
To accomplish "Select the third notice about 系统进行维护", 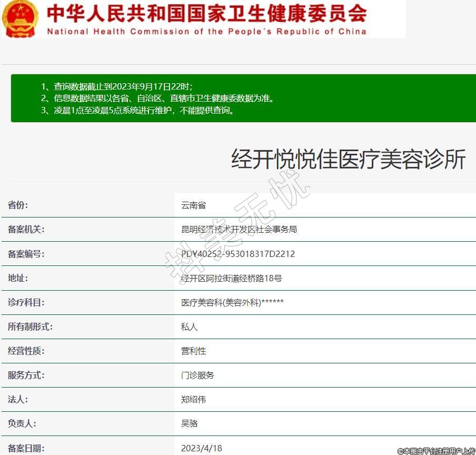I will coord(137,111).
